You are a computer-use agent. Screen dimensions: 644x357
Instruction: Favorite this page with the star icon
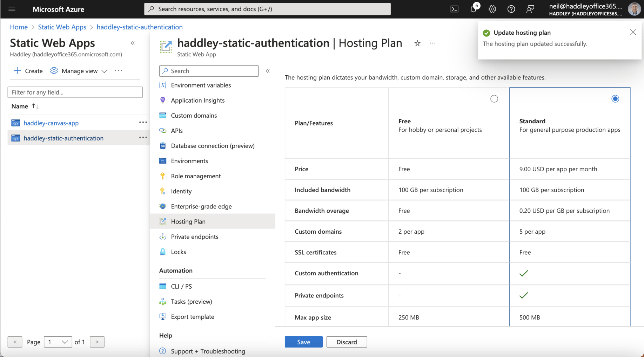[417, 43]
